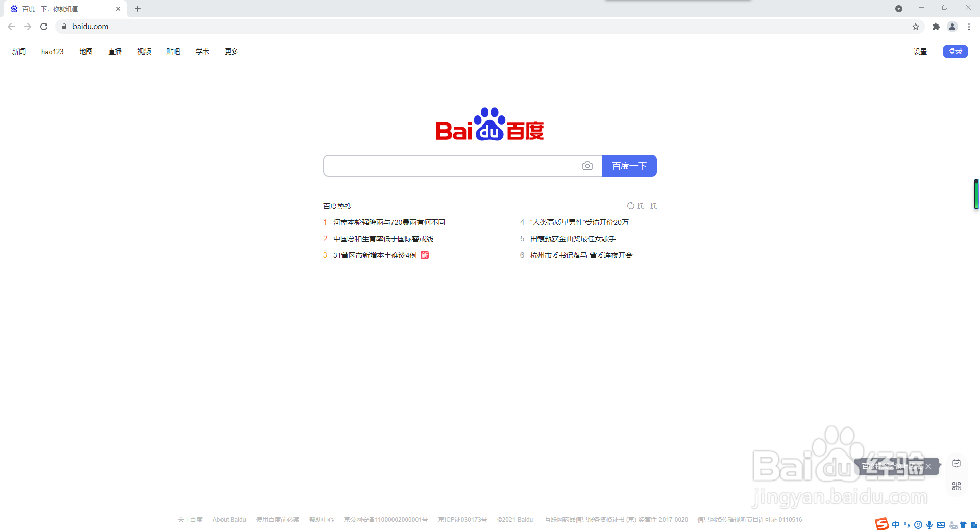Click the 百度热搜 heading link
980x530 pixels.
pyautogui.click(x=337, y=206)
